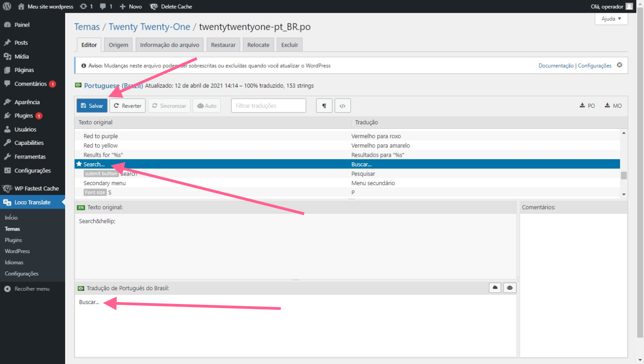
Task: Click the Twenty Twenty-One breadcrumb
Action: pos(150,27)
